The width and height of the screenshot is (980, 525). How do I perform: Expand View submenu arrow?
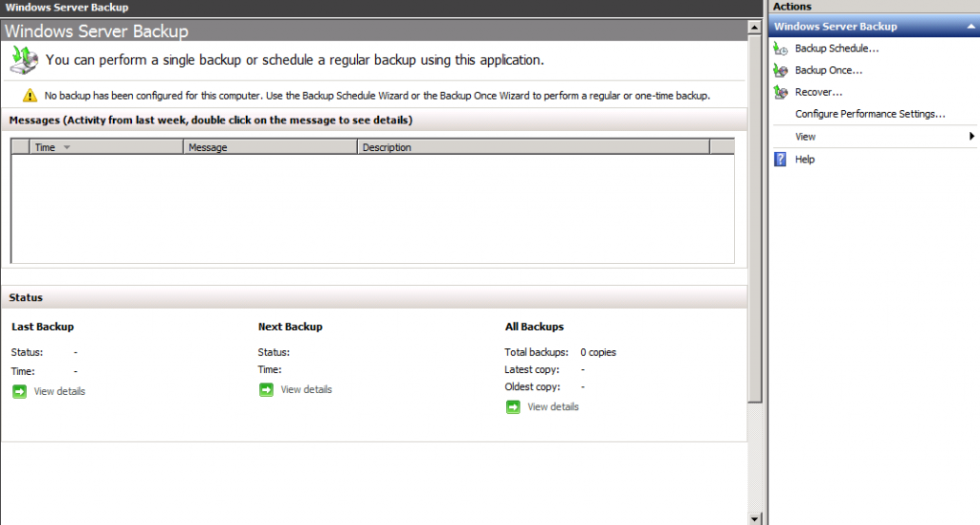coord(971,137)
